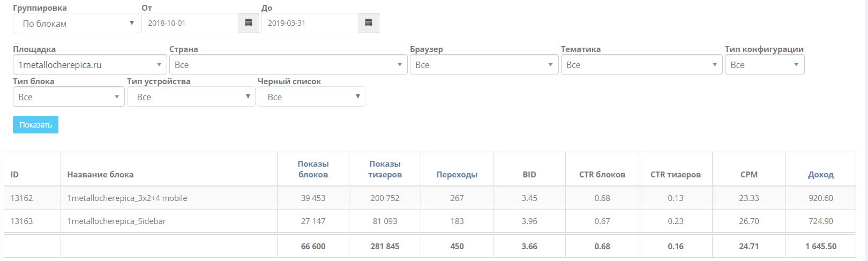Click the 183 clicks cell
Screen dimensions: 868x261
click(x=457, y=221)
